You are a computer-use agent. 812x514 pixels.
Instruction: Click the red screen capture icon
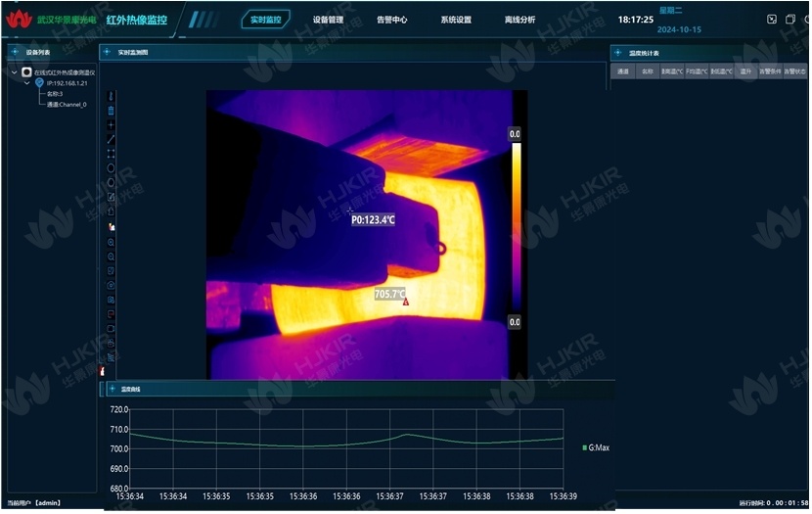(x=111, y=314)
